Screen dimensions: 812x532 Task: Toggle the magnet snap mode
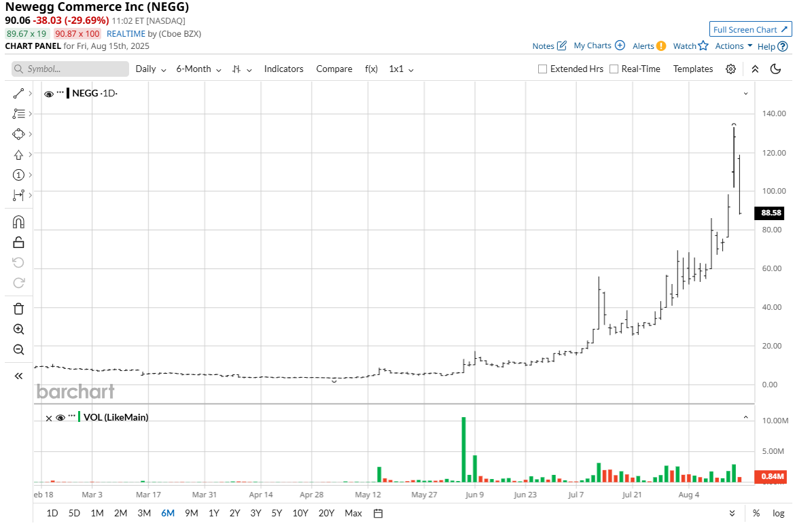(x=18, y=222)
